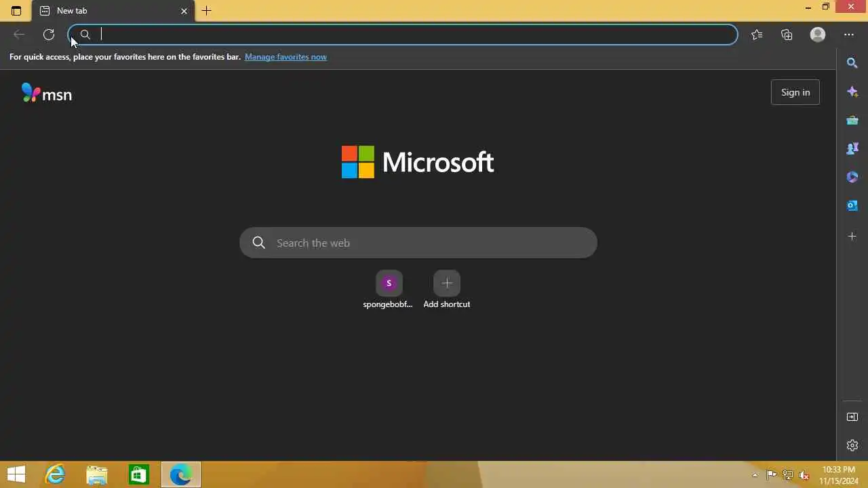This screenshot has width=868, height=488.
Task: Open the tab actions menu icon
Action: 16,11
